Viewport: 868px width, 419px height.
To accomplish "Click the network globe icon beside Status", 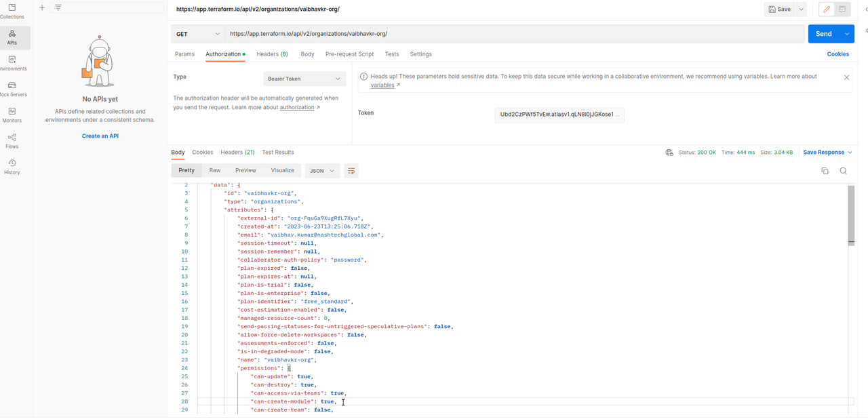I will click(669, 153).
